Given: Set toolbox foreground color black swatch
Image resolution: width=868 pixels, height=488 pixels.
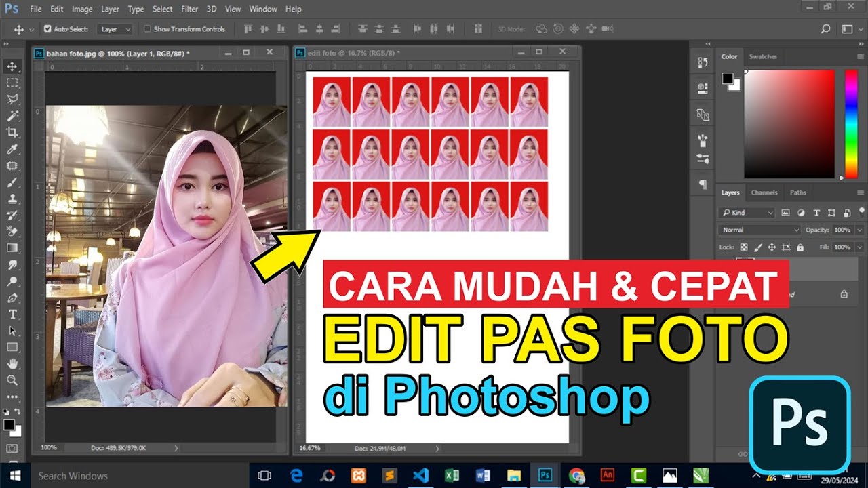Looking at the screenshot, I should 9,425.
